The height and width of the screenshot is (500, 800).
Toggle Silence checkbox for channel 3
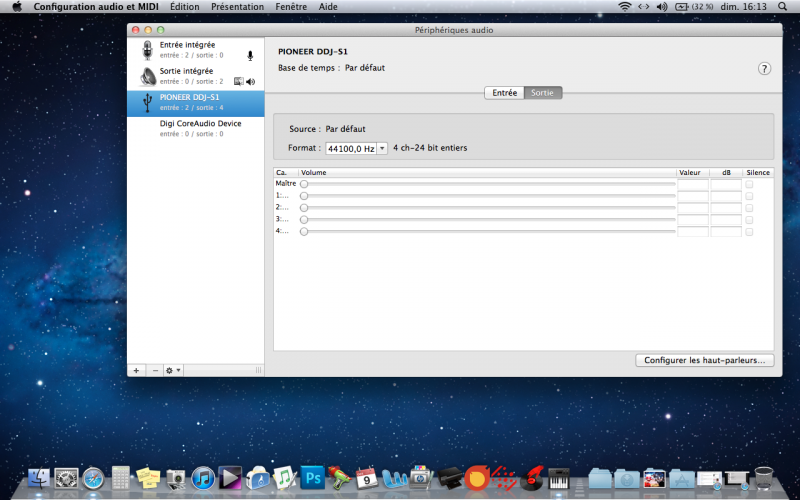[x=749, y=220]
